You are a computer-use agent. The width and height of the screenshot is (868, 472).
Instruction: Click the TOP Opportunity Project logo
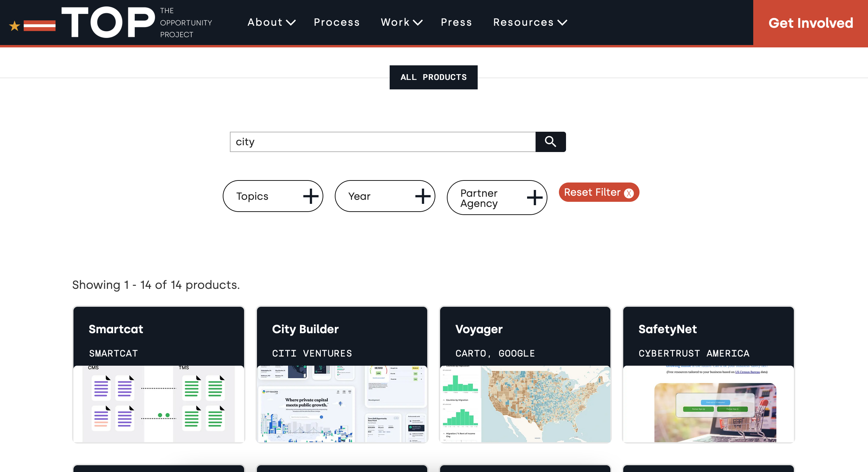(110, 22)
